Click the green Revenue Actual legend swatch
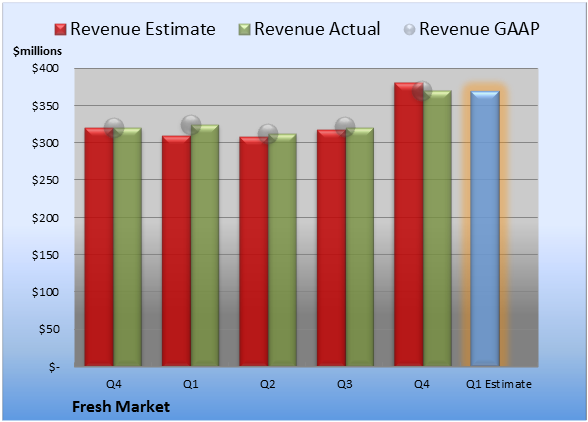Viewport: 588px width, 422px height. pos(244,30)
